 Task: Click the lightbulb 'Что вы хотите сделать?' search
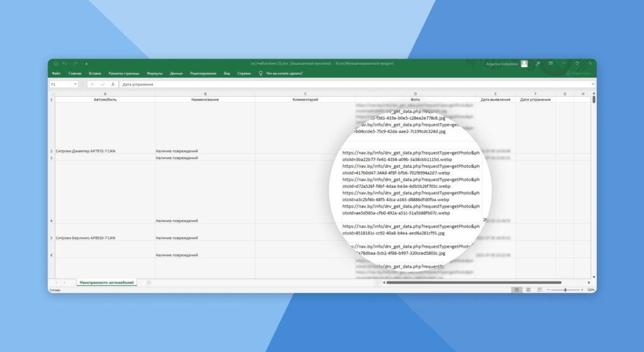280,74
